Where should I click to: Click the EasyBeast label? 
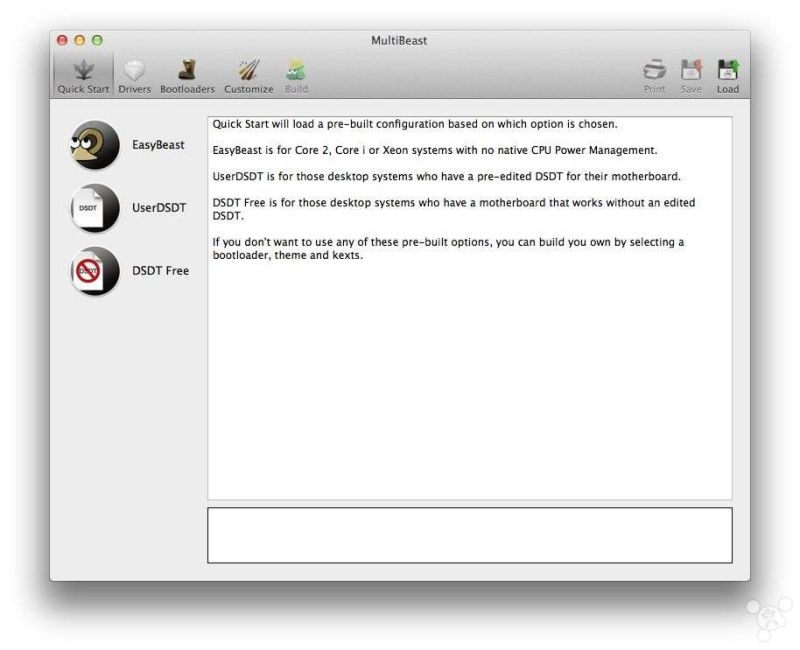coord(158,145)
